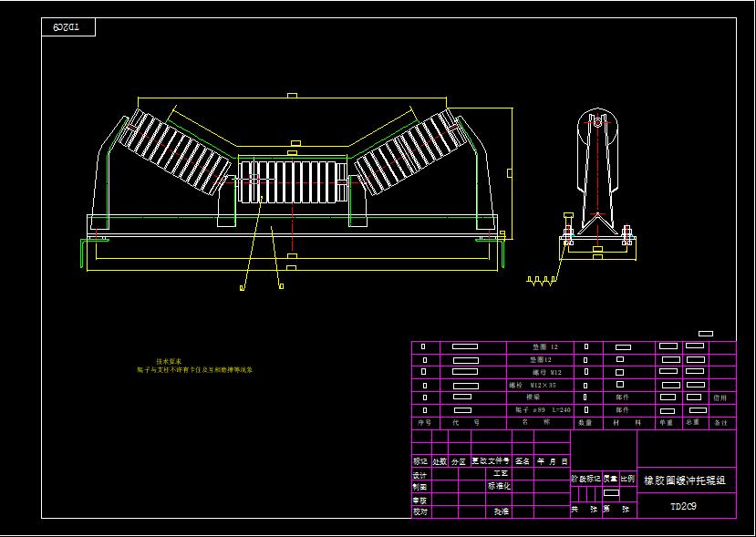Select the mirrored TD2C9 label in corner box
This screenshot has height=537, width=756.
67,27
